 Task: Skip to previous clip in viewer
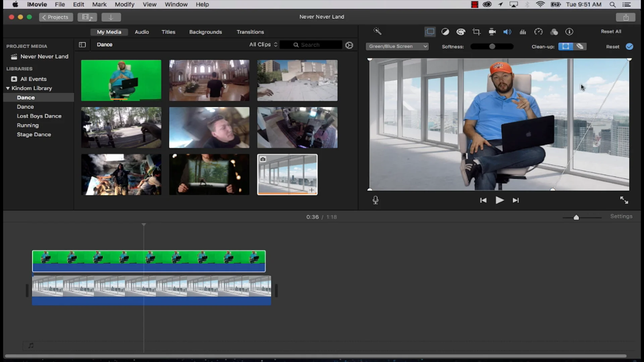pos(483,200)
